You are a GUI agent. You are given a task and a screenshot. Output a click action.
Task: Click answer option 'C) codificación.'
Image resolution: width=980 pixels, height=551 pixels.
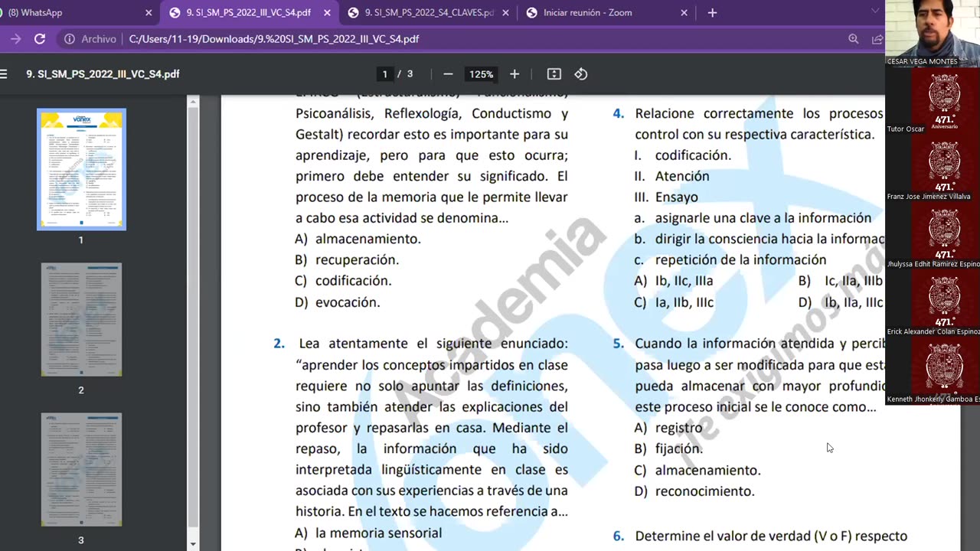point(343,281)
